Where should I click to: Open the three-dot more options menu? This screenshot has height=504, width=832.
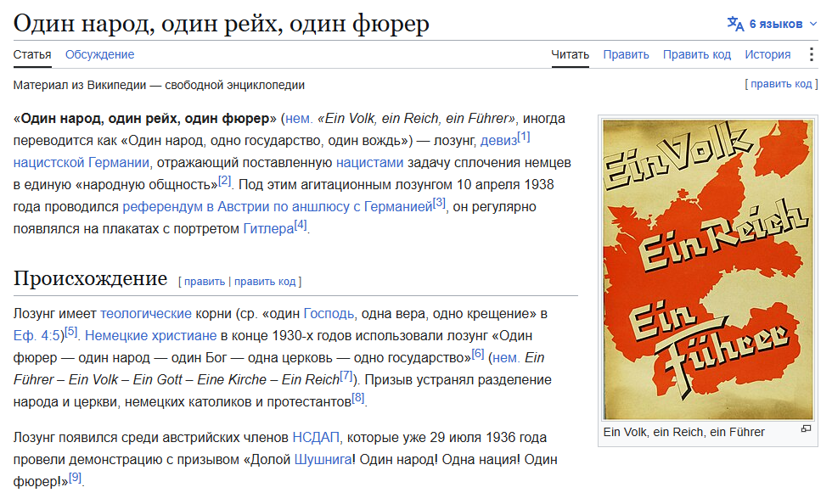pyautogui.click(x=812, y=54)
